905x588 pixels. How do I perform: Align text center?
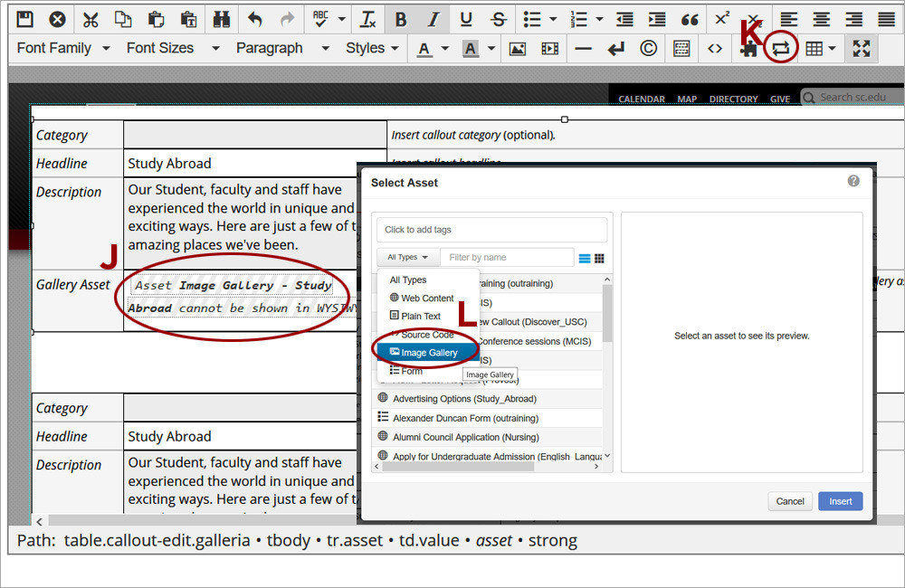822,20
